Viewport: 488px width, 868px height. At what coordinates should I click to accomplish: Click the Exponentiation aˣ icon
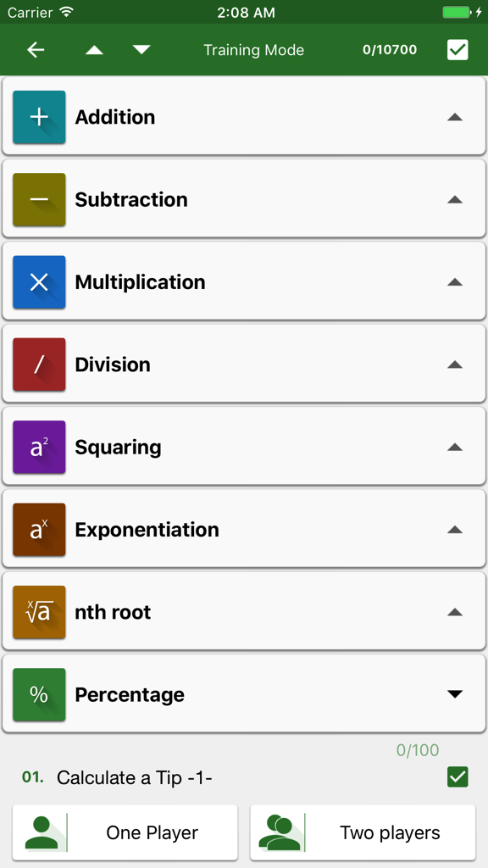pyautogui.click(x=39, y=529)
